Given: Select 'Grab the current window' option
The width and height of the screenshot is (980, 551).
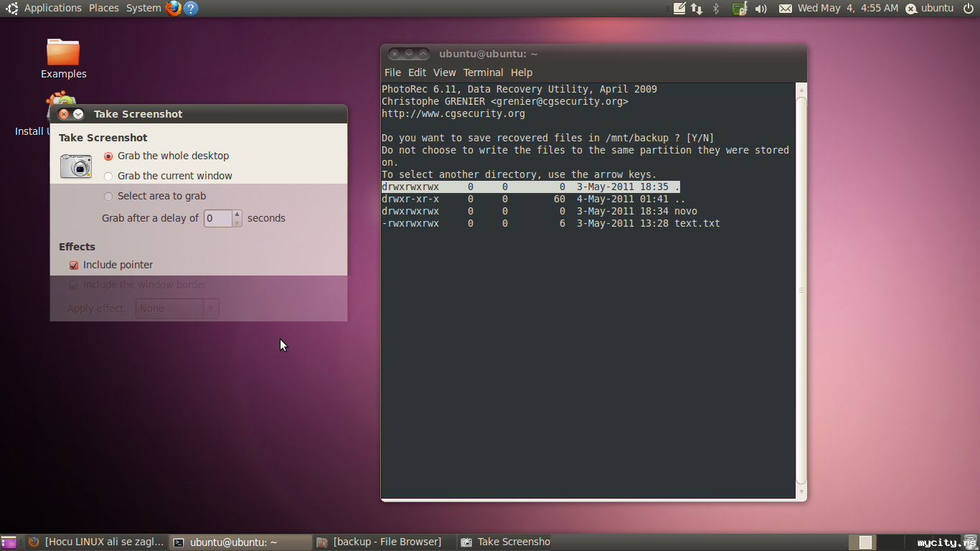Looking at the screenshot, I should [x=109, y=176].
